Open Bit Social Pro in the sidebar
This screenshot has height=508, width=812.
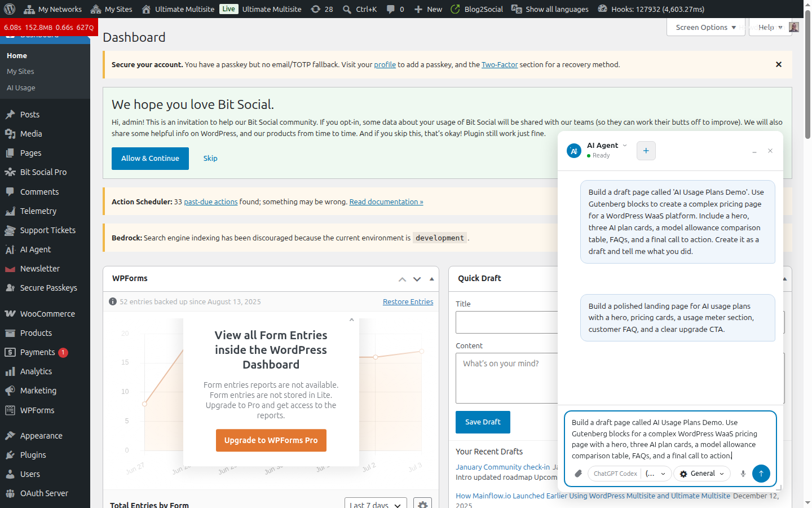pos(45,172)
